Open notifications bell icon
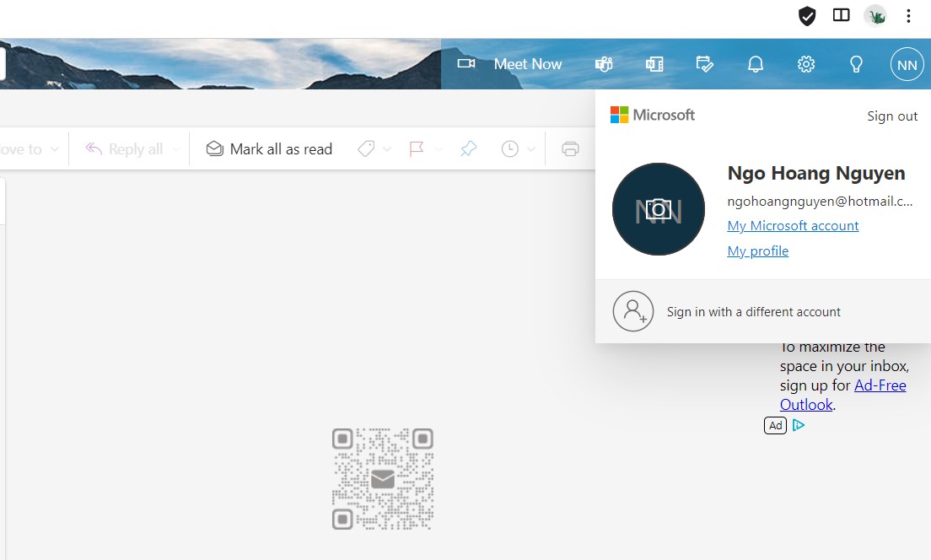Image resolution: width=931 pixels, height=560 pixels. click(x=756, y=64)
